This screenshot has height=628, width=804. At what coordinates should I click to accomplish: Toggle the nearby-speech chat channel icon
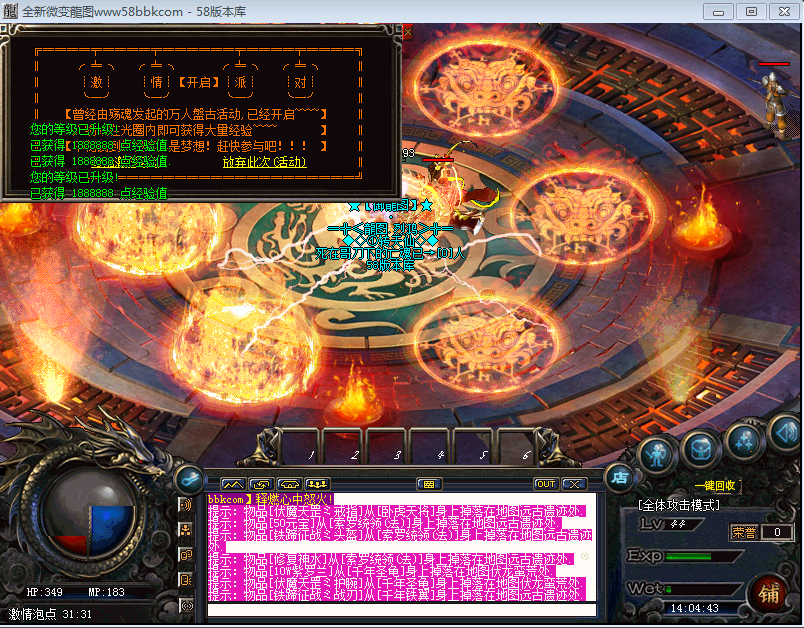tap(186, 505)
